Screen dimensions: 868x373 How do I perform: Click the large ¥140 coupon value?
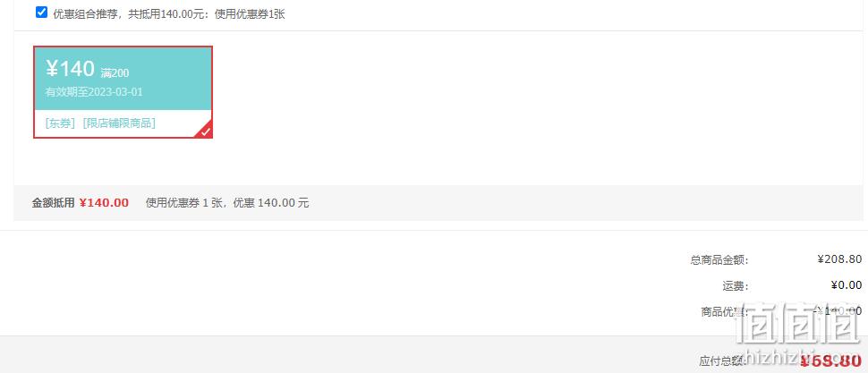click(71, 69)
